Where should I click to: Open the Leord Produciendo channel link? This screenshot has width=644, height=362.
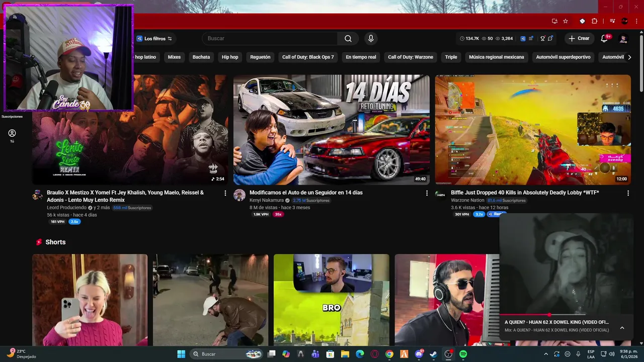tap(66, 208)
